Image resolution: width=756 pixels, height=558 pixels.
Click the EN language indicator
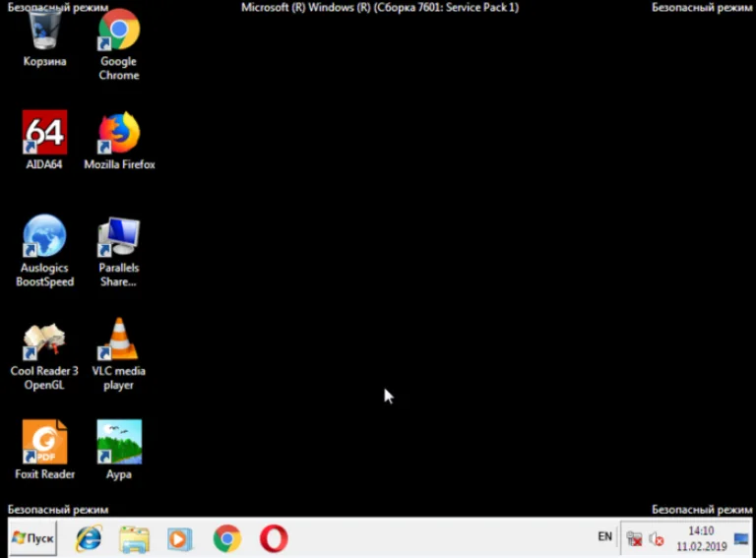pyautogui.click(x=604, y=536)
